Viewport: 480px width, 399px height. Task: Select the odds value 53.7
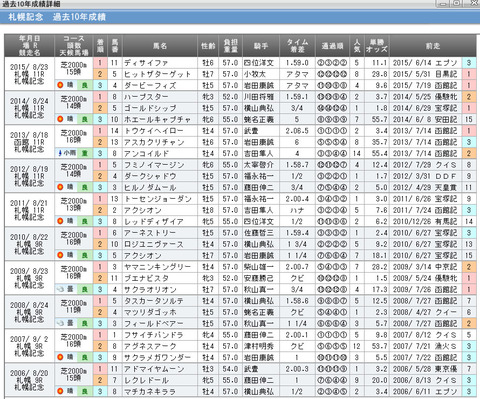pos(379,346)
